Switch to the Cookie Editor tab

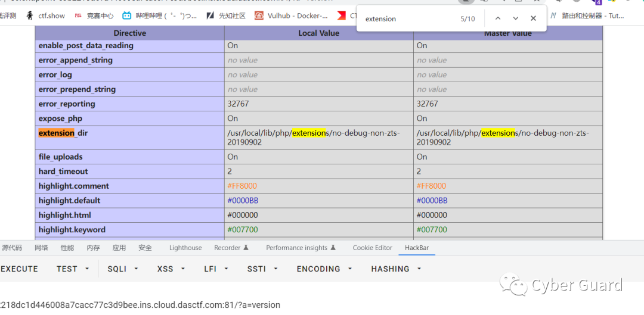(373, 248)
